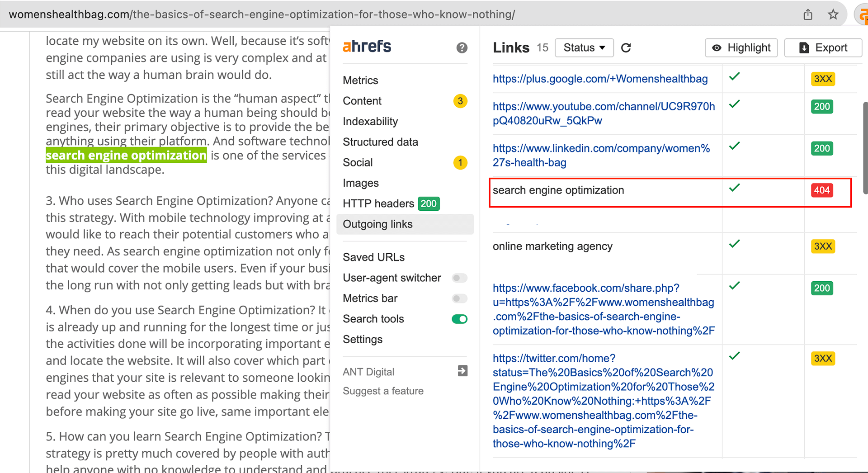Click the links panel vertical scrollbar
This screenshot has height=473, width=868.
point(865,148)
